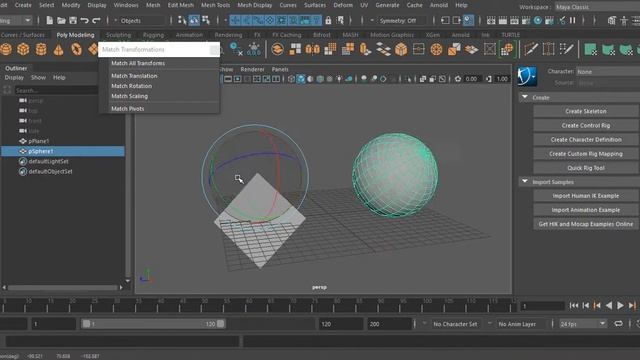This screenshot has width=640, height=360.
Task: Select by hierarchy mode icon
Action: [x=182, y=20]
